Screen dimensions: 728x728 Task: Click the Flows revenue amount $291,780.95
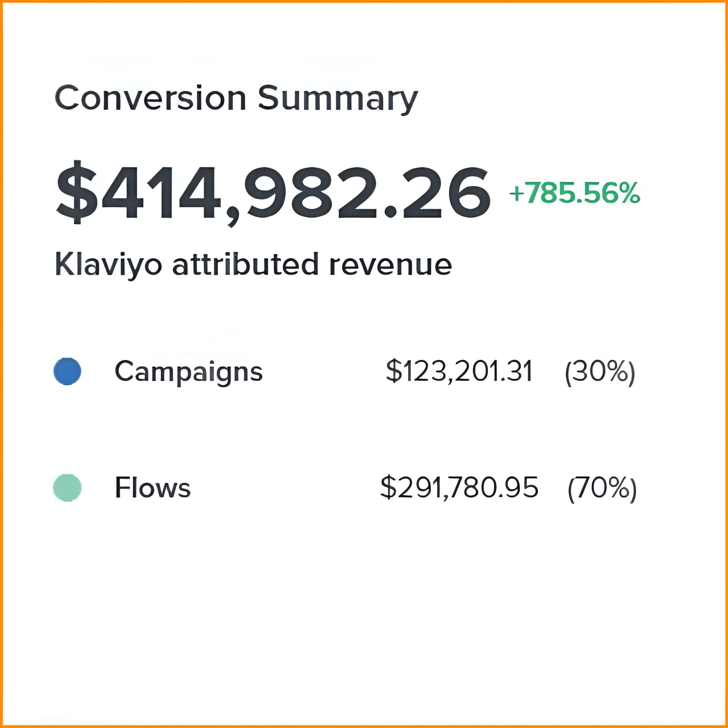tap(459, 487)
